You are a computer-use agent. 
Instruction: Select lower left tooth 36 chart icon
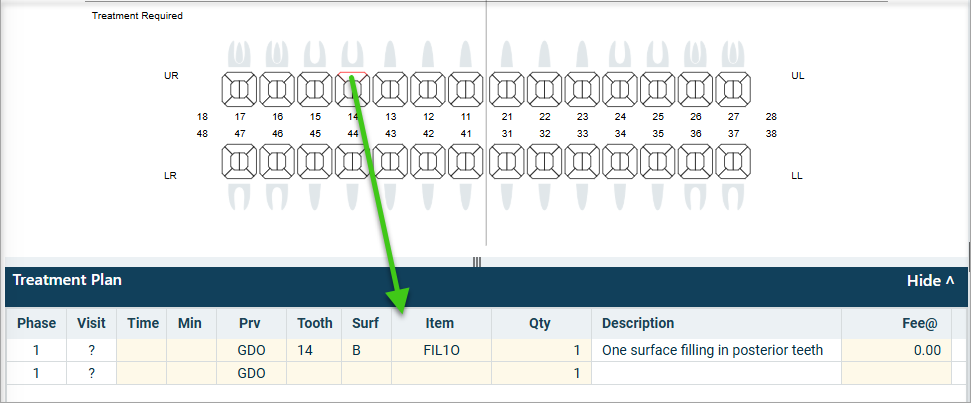[x=695, y=161]
